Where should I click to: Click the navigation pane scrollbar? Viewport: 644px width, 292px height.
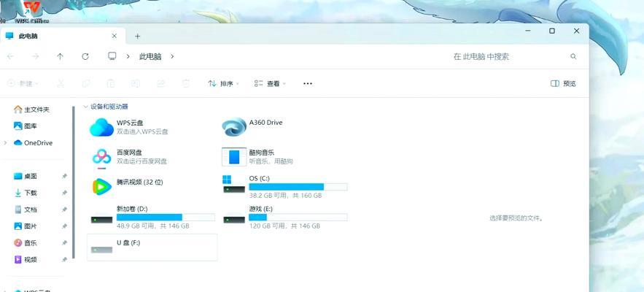[x=74, y=182]
